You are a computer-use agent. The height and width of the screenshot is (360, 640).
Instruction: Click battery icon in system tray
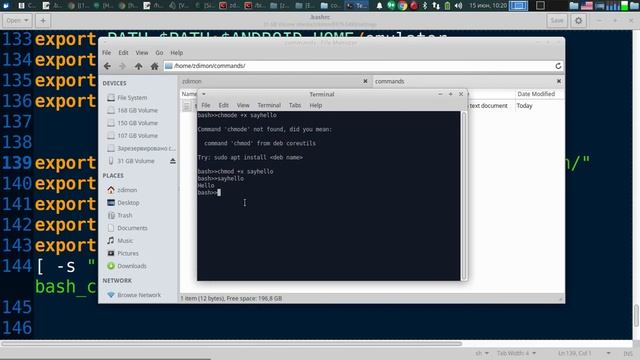(x=447, y=5)
